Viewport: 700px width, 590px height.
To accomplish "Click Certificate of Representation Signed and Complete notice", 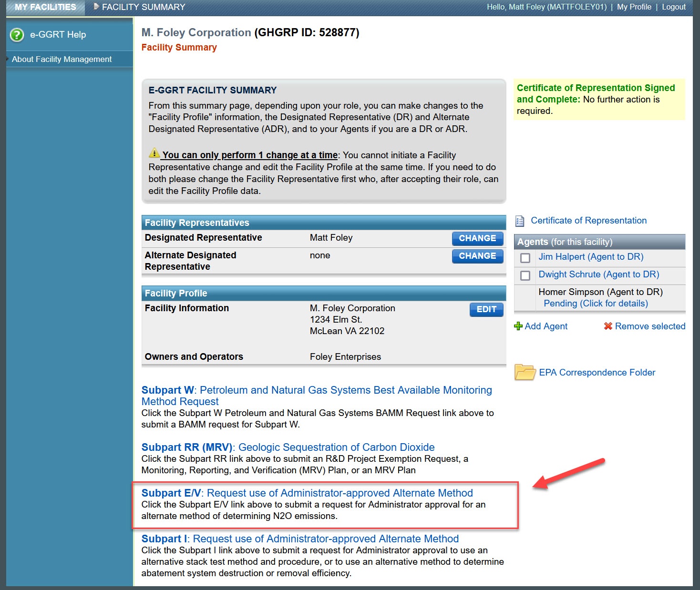I will 599,99.
